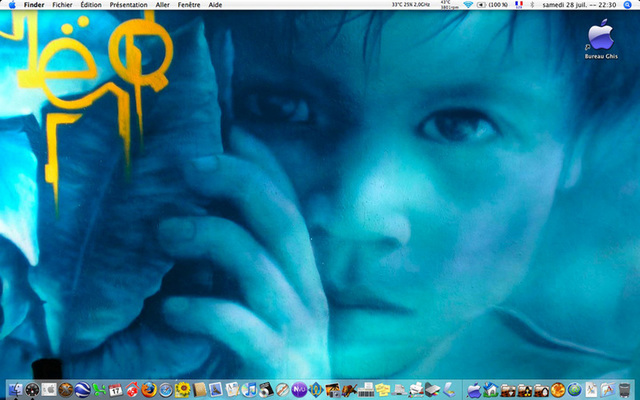Image resolution: width=640 pixels, height=400 pixels.
Task: Launch Firefox from the Dock
Action: coord(149,390)
